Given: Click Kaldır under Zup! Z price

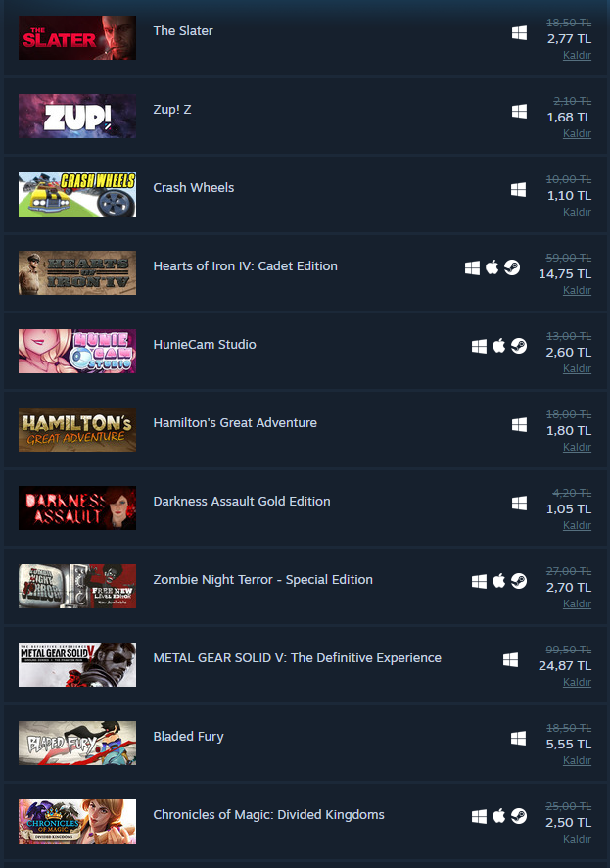Looking at the screenshot, I should (577, 133).
